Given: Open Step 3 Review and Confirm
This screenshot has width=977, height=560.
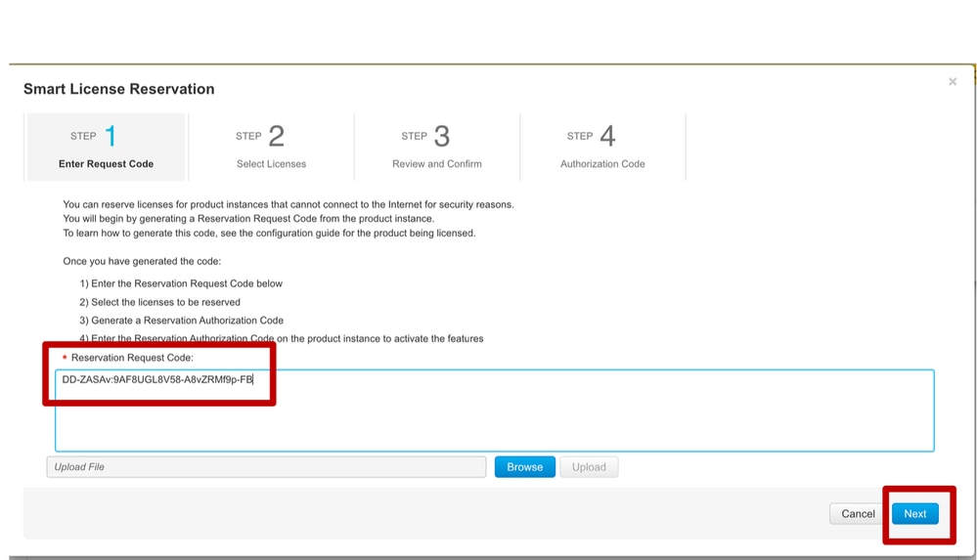Looking at the screenshot, I should [x=437, y=147].
